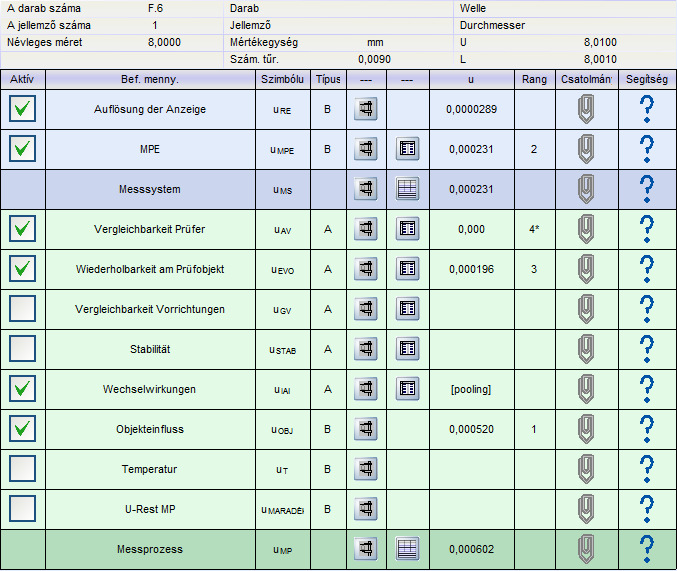Open data table icon for Vergleichbarkeit Vorrichtungen

pos(407,309)
